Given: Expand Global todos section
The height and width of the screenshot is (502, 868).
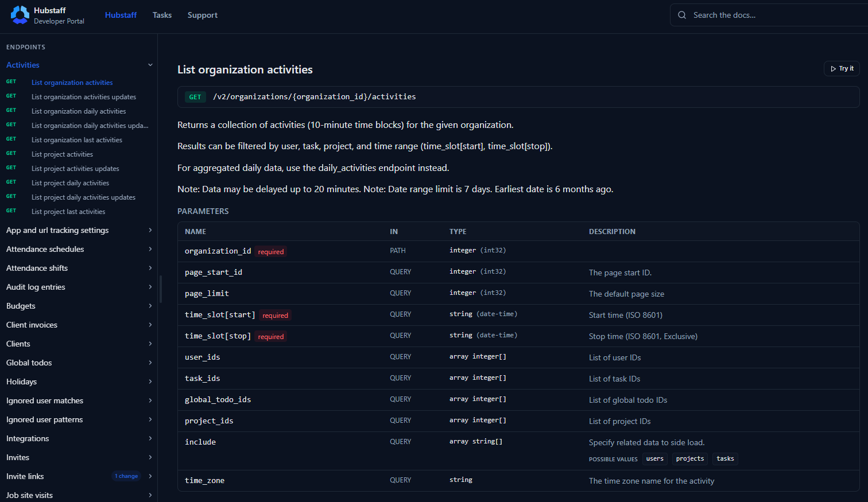Looking at the screenshot, I should [x=79, y=363].
